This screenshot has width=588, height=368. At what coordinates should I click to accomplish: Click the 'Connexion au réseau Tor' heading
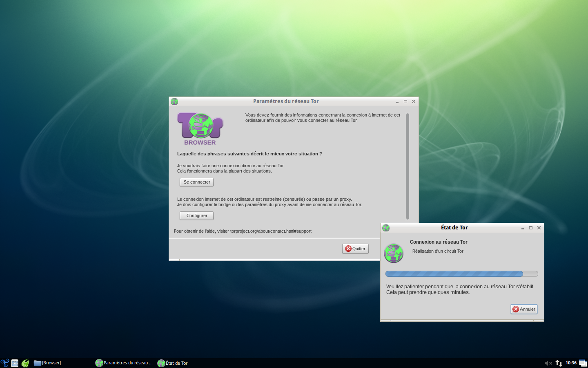click(x=439, y=242)
